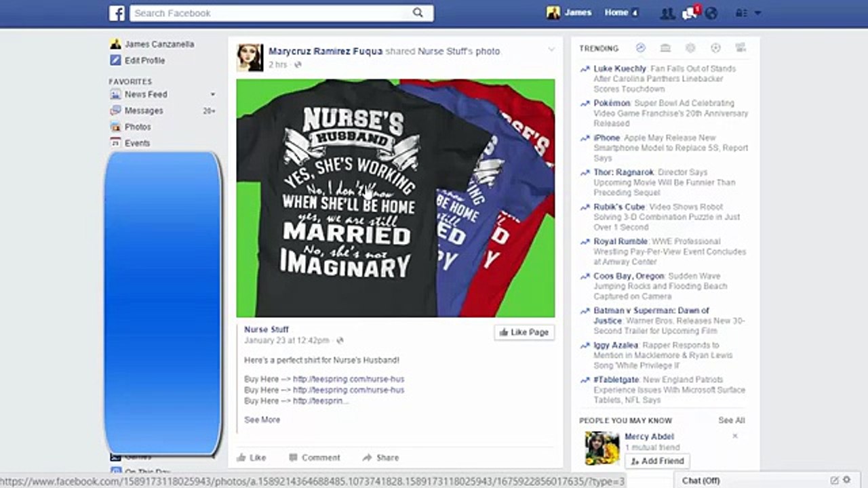The height and width of the screenshot is (488, 868).
Task: Click Add Friend for Mercy Abdel
Action: pos(657,461)
